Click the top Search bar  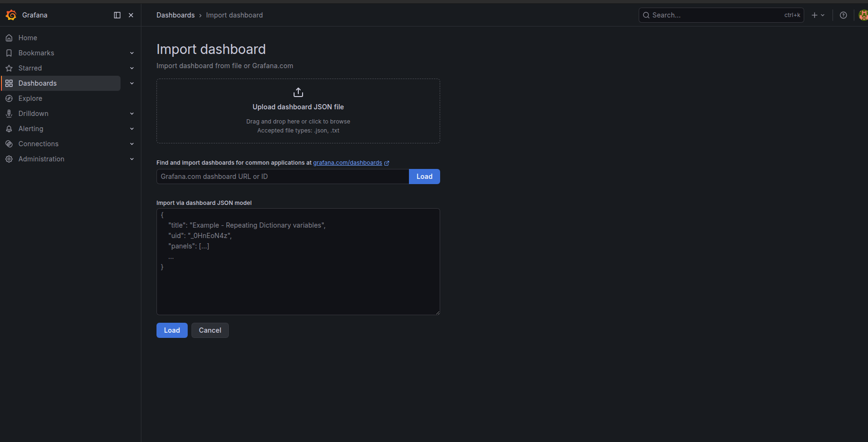point(721,15)
